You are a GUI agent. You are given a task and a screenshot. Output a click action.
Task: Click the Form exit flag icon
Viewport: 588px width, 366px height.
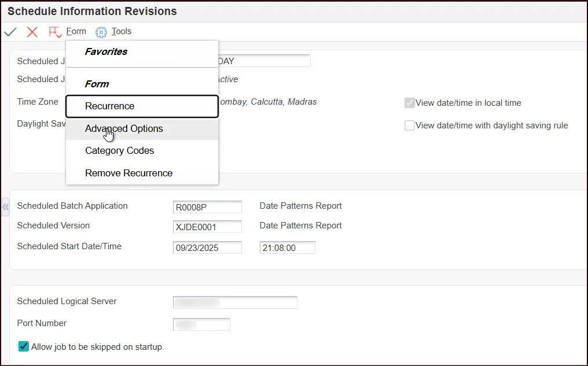coord(55,32)
